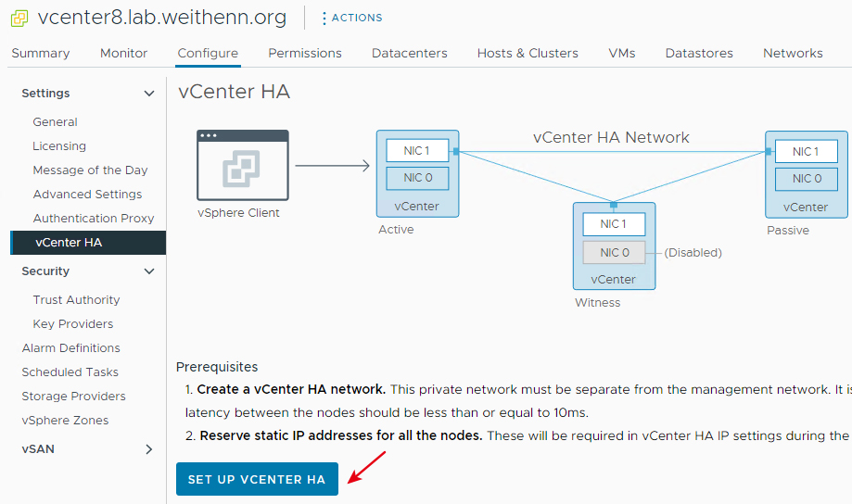Image resolution: width=852 pixels, height=504 pixels.
Task: Open Message of the Day
Action: (x=90, y=170)
